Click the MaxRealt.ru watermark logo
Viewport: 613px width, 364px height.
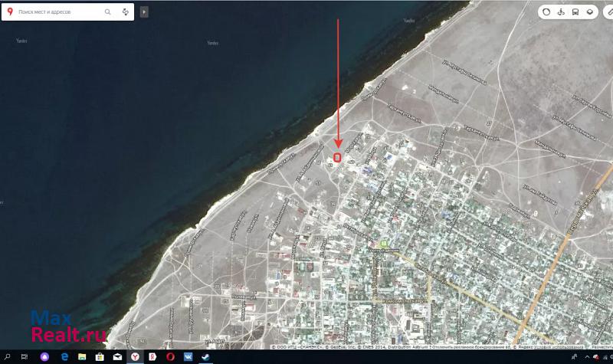(x=67, y=327)
